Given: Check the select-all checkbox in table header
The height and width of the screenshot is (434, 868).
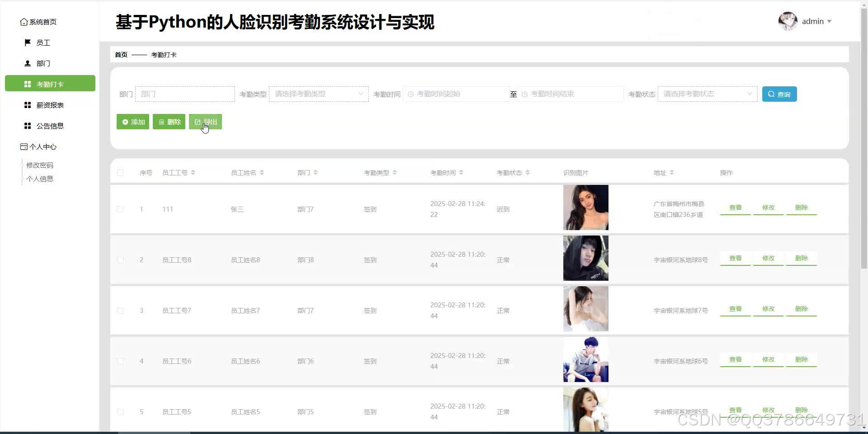Looking at the screenshot, I should pos(120,172).
